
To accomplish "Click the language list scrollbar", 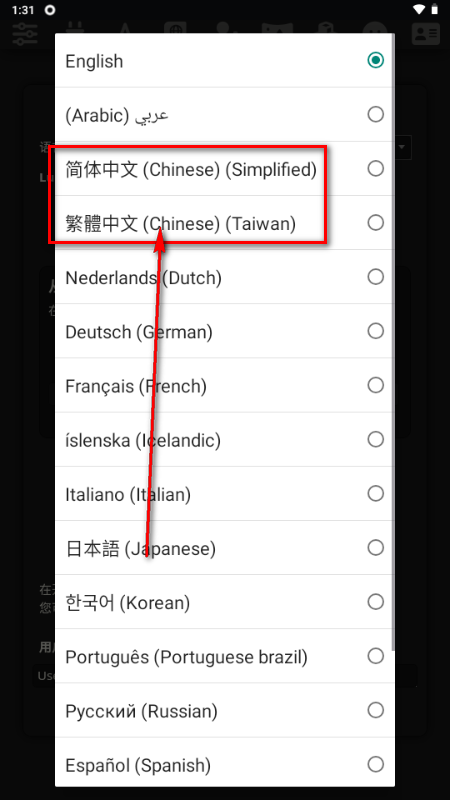I will pyautogui.click(x=392, y=342).
